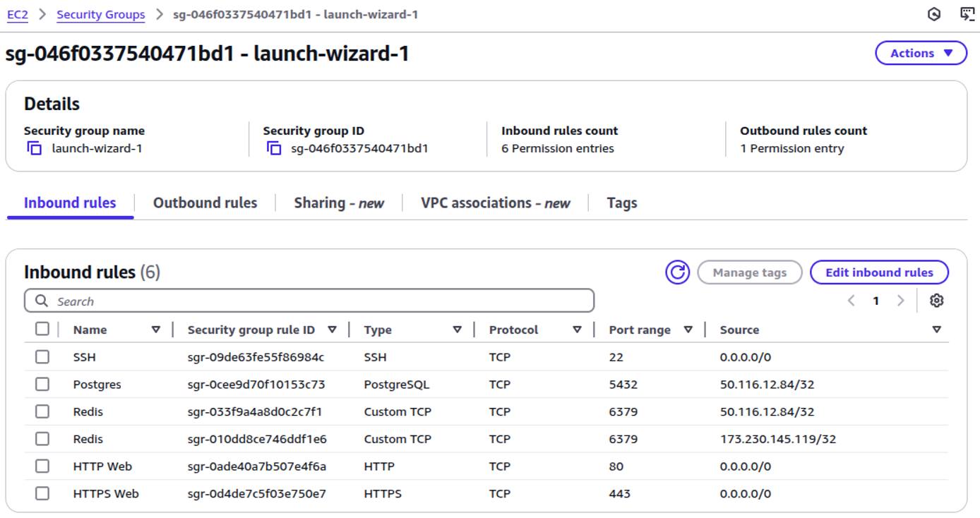Go to next page of inbound rules

[901, 301]
